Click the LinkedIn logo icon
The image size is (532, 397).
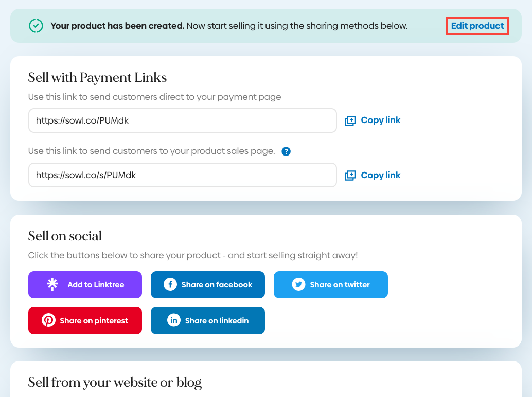pyautogui.click(x=174, y=321)
